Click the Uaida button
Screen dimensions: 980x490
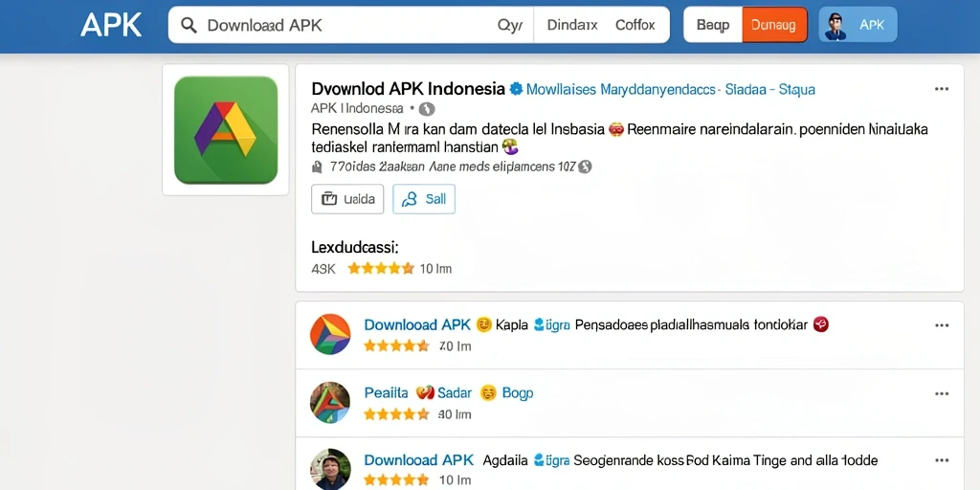pos(347,199)
